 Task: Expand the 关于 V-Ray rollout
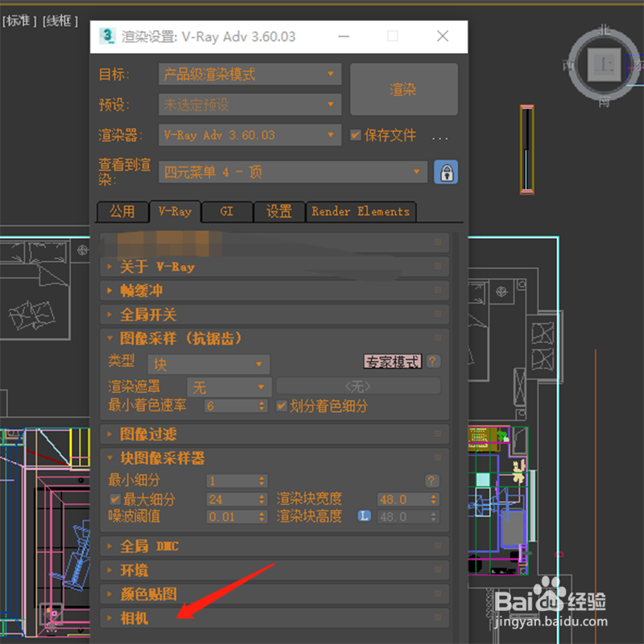pyautogui.click(x=275, y=266)
